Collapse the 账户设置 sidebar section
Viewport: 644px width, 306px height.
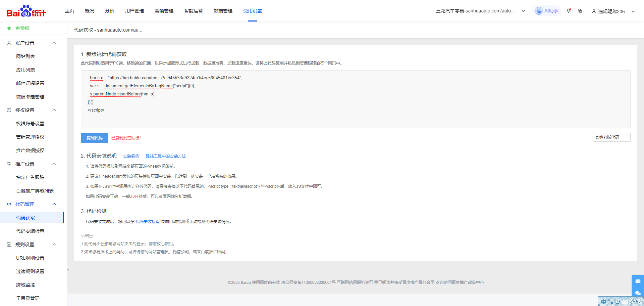(x=54, y=43)
